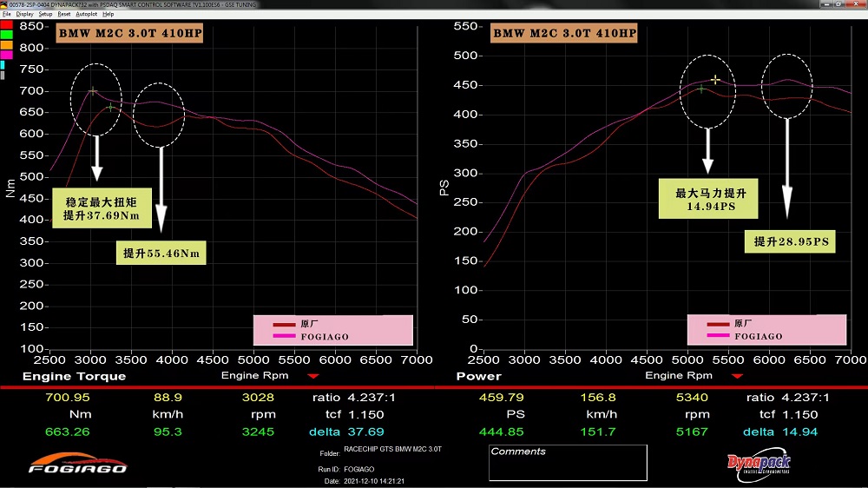
Task: Click the Dynapack app icon in the title bar
Action: click(3, 4)
